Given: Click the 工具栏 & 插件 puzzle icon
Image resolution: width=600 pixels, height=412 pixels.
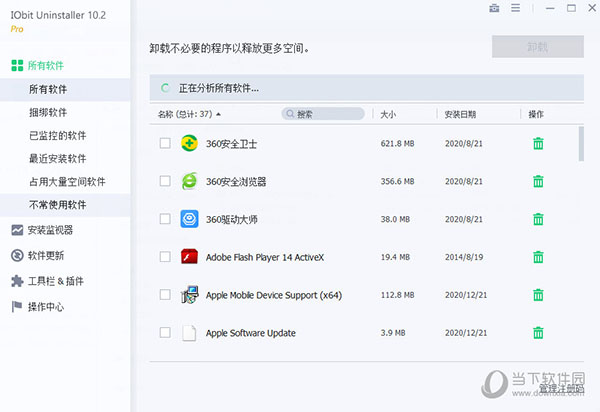Looking at the screenshot, I should coord(17,281).
